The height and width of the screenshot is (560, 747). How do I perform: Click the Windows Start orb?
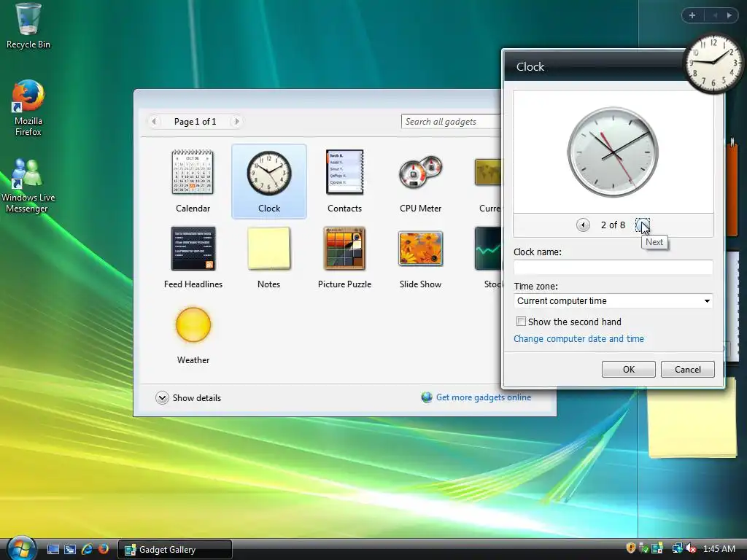(x=21, y=548)
